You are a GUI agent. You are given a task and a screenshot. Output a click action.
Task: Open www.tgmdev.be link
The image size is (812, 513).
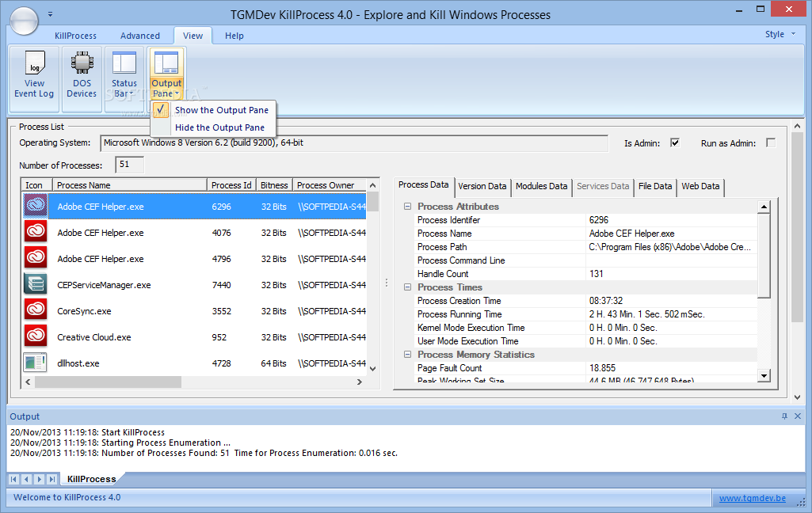click(752, 498)
